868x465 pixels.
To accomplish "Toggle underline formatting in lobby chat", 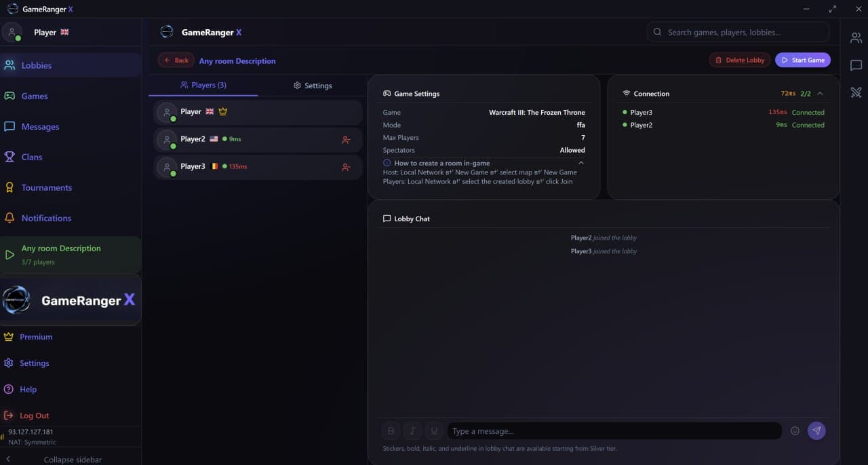I will click(435, 430).
